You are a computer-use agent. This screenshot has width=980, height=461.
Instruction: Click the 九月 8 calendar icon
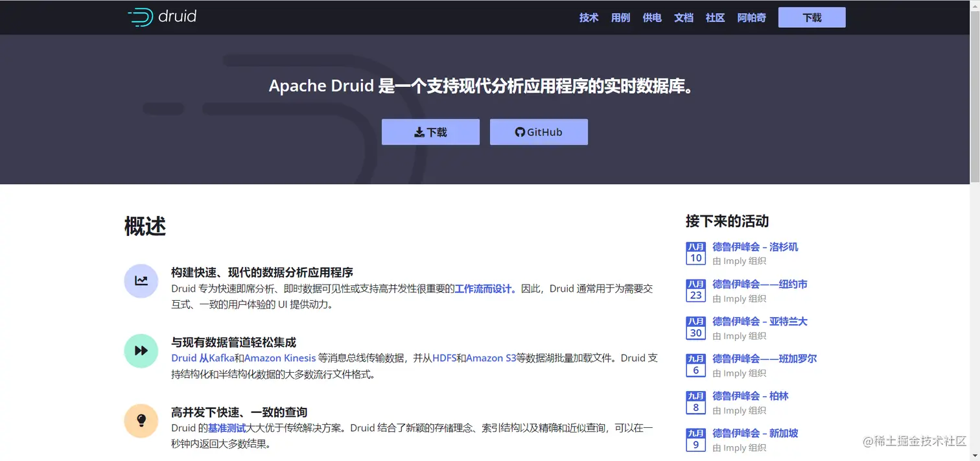695,403
